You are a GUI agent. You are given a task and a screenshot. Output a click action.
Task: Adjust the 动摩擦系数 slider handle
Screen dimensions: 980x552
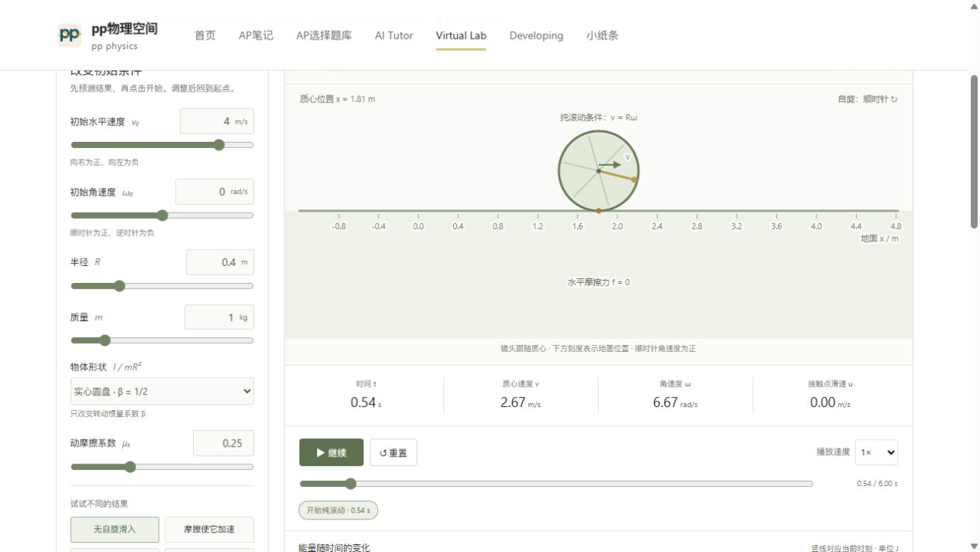[x=130, y=467]
